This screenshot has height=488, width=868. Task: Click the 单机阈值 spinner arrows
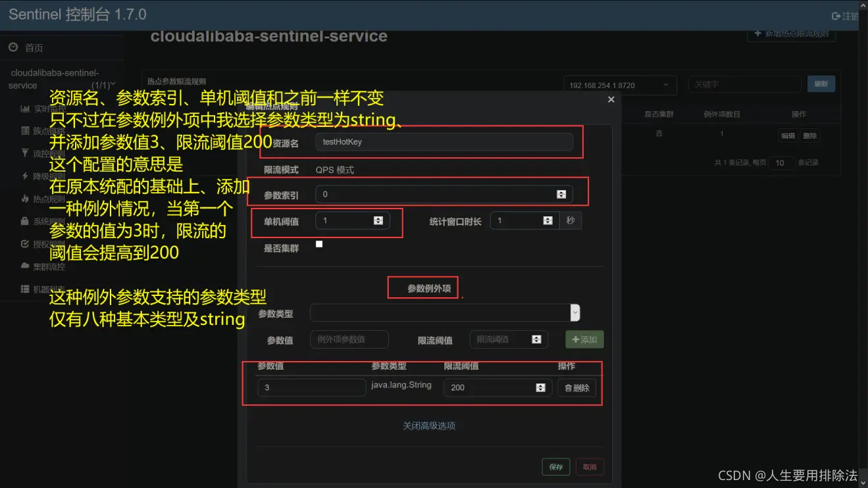click(x=378, y=220)
